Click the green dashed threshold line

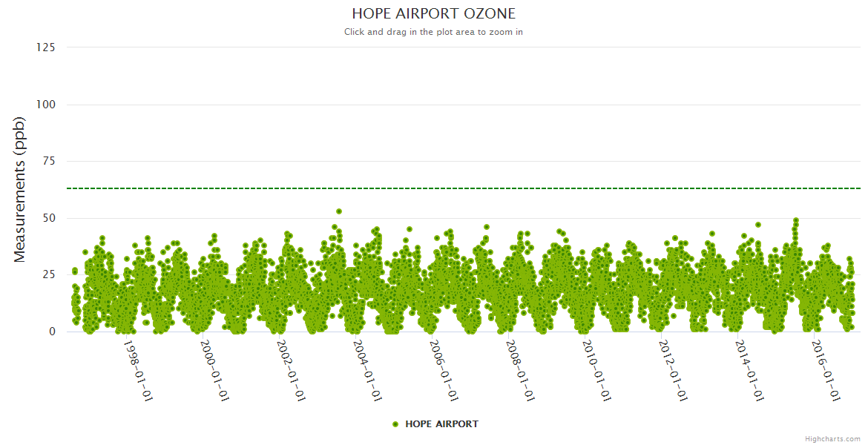tap(519, 188)
